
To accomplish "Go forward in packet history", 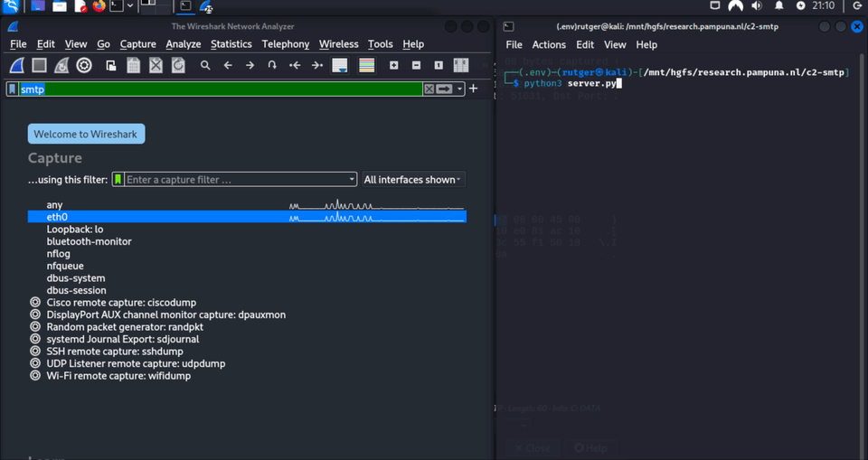I will (x=250, y=65).
